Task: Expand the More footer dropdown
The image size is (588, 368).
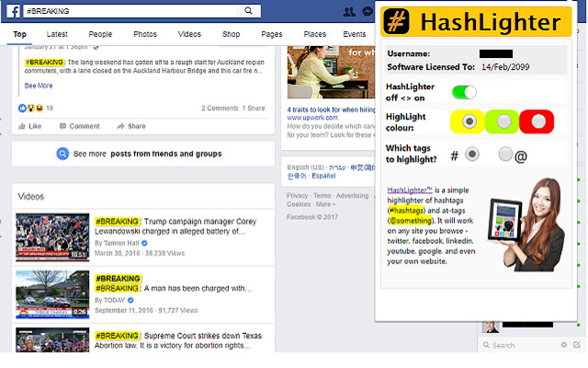Action: click(325, 204)
